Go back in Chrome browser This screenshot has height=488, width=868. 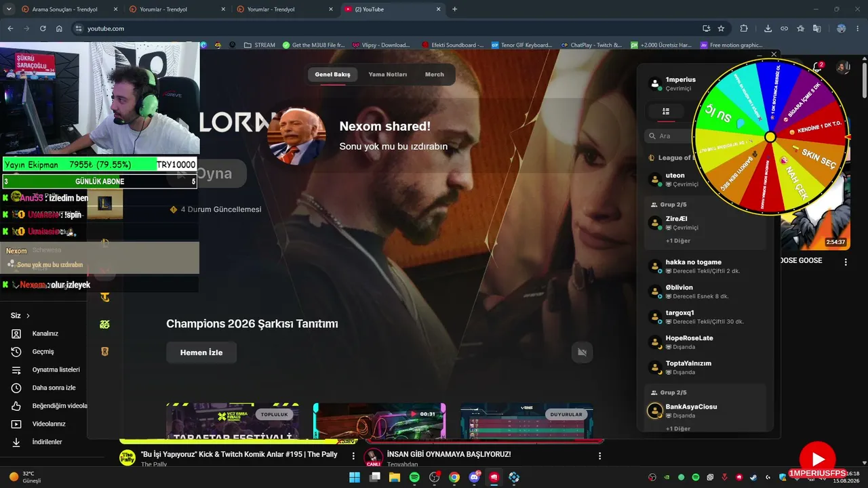coord(10,28)
